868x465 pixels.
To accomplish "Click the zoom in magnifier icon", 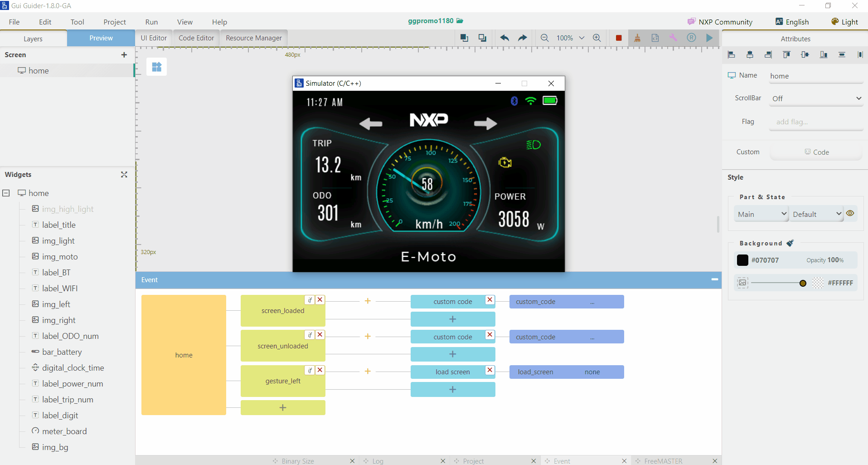I will click(597, 38).
